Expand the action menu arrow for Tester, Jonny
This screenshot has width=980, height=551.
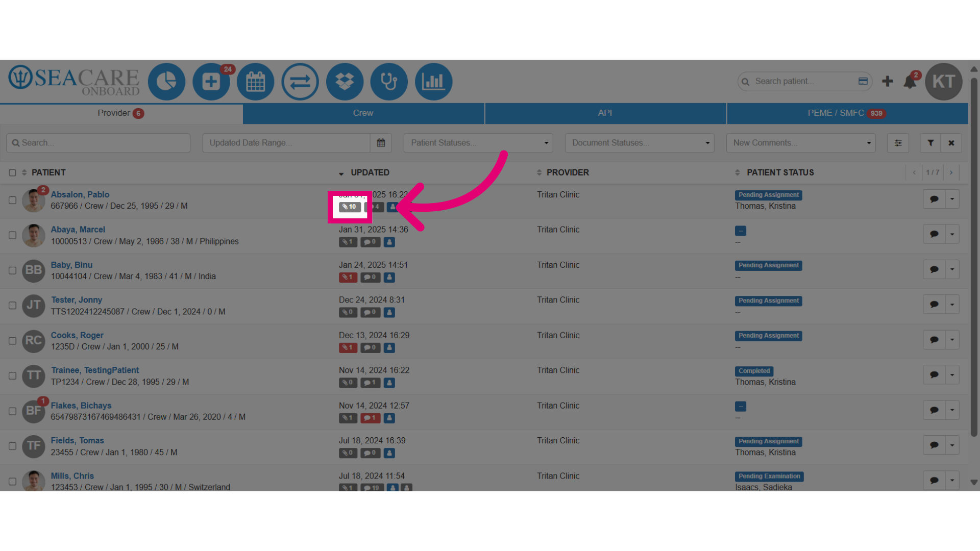952,305
